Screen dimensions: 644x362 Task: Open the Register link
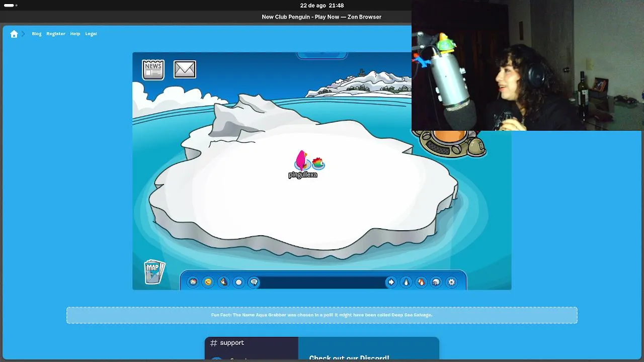[x=56, y=34]
